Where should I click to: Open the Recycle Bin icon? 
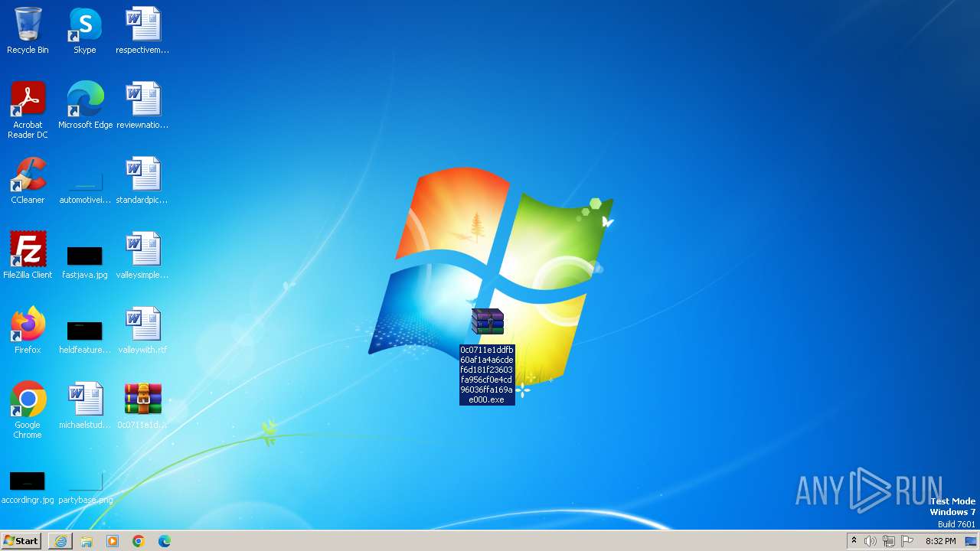click(28, 31)
